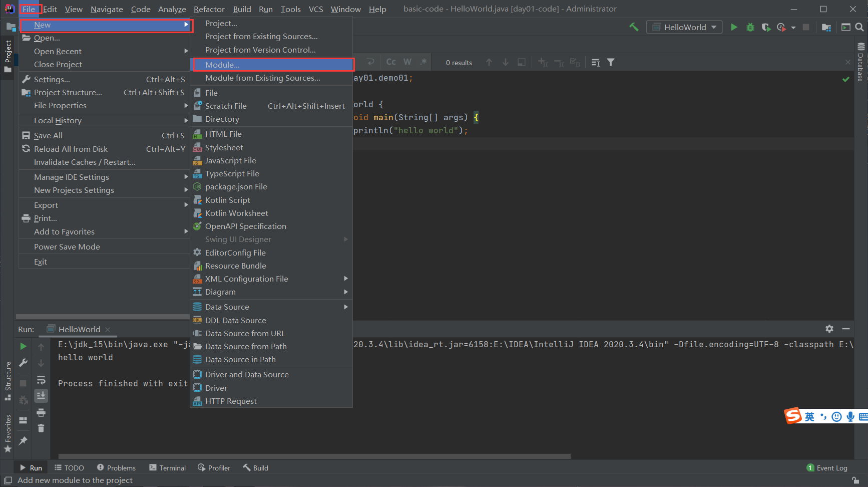Expand the Manage IDE Settings submenu

pos(104,177)
